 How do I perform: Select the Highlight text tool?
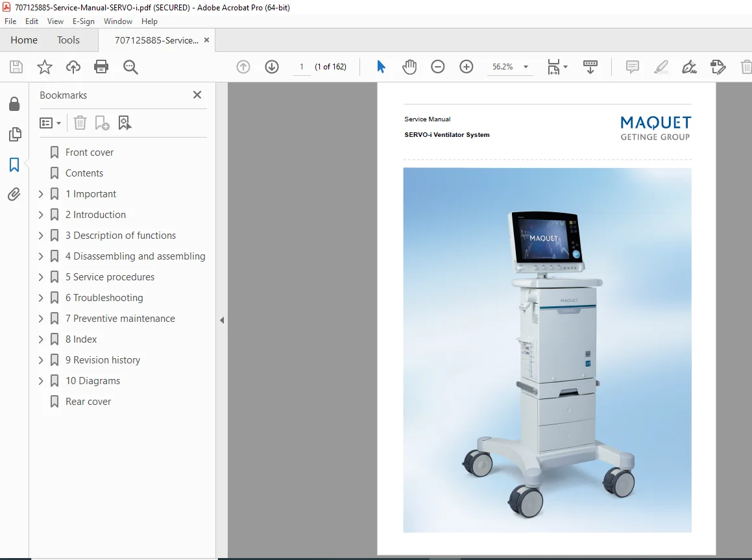(x=661, y=67)
